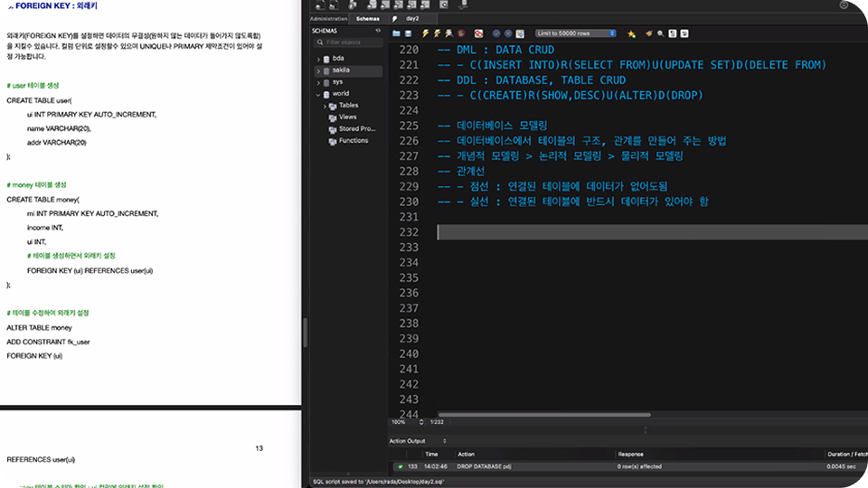The width and height of the screenshot is (868, 488).
Task: Toggle stop-on-error for script execution
Action: click(x=479, y=33)
